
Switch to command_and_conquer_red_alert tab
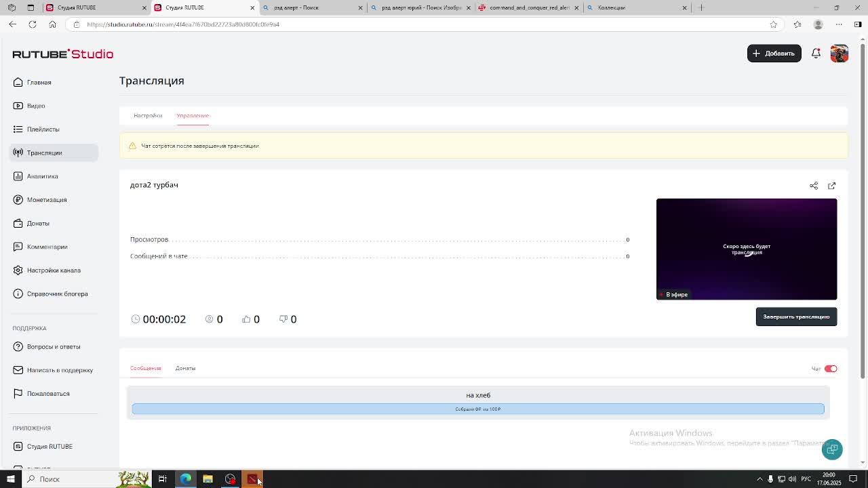(529, 7)
